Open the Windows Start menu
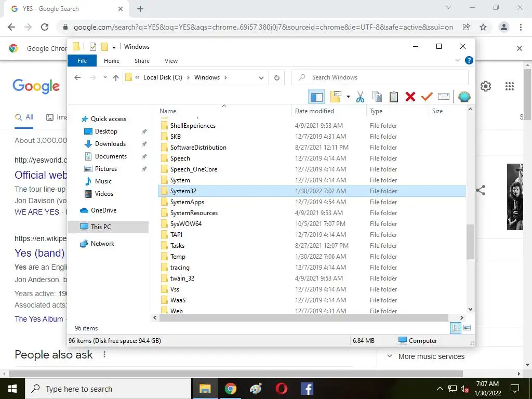The height and width of the screenshot is (399, 532). (x=12, y=389)
